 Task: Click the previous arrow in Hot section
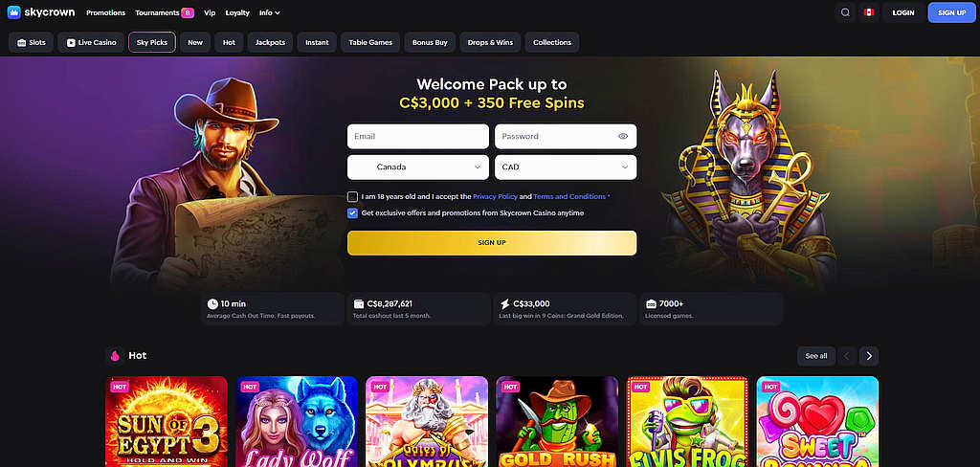click(x=848, y=356)
